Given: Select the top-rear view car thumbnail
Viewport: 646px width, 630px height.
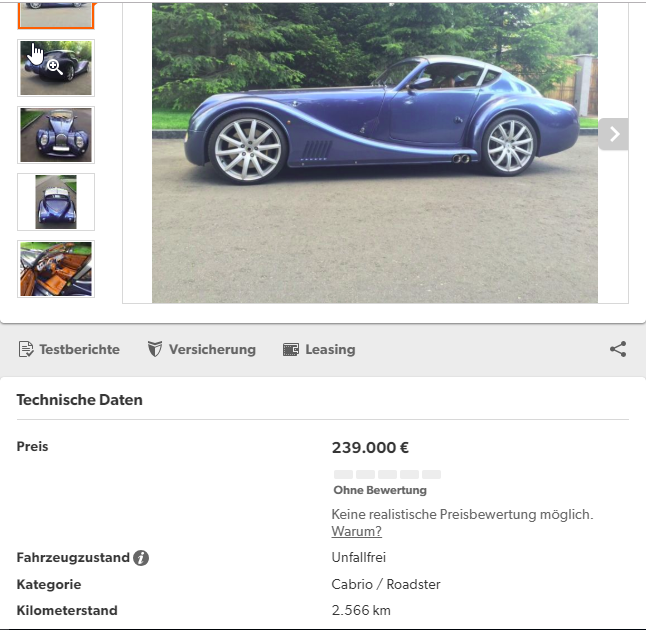Looking at the screenshot, I should [56, 202].
